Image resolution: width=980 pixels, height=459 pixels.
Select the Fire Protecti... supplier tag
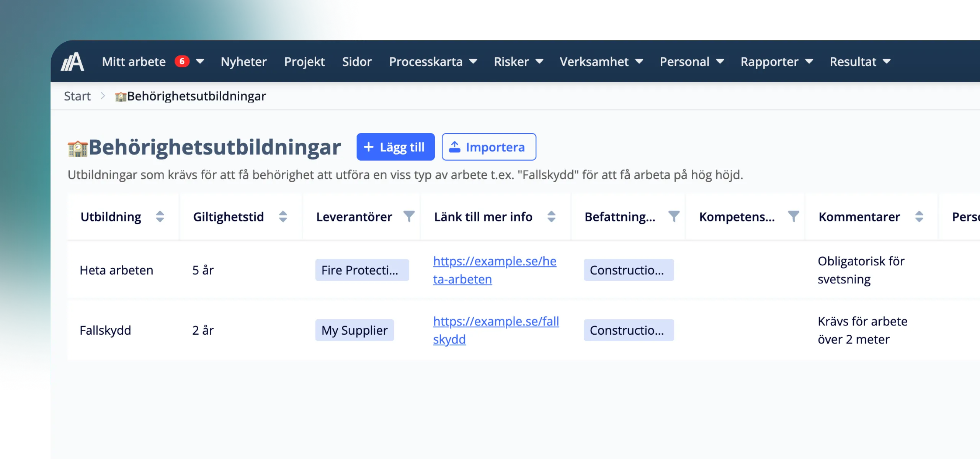(362, 270)
